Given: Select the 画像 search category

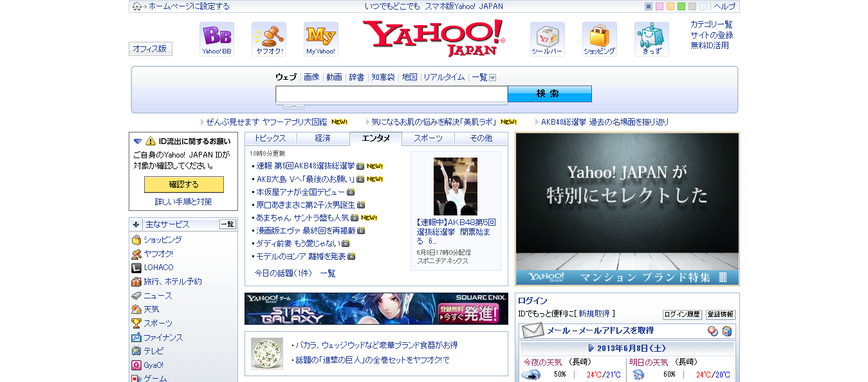Looking at the screenshot, I should click(x=311, y=77).
